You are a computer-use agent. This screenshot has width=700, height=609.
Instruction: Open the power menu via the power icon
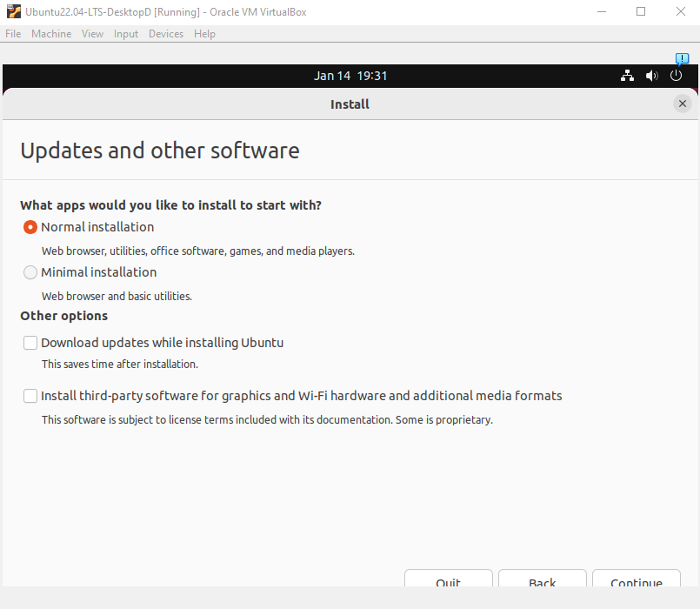(x=676, y=76)
